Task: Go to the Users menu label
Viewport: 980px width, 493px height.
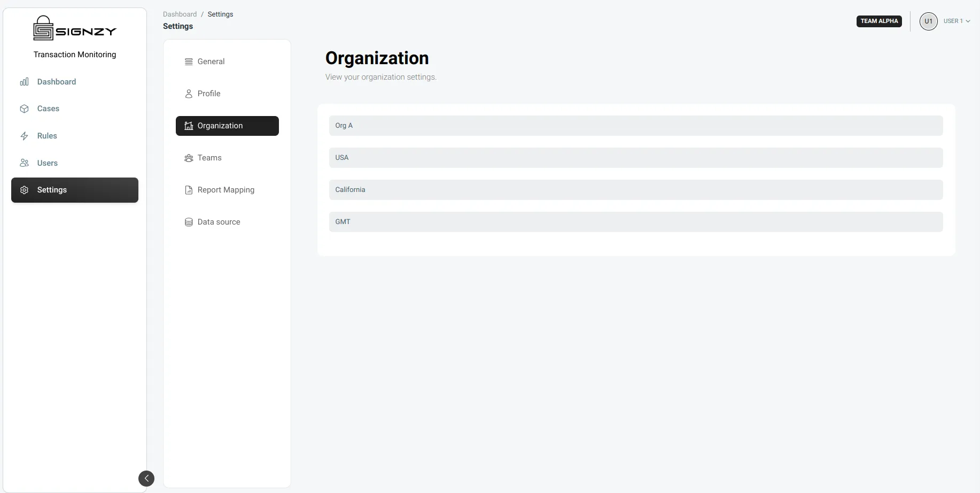Action: tap(48, 163)
